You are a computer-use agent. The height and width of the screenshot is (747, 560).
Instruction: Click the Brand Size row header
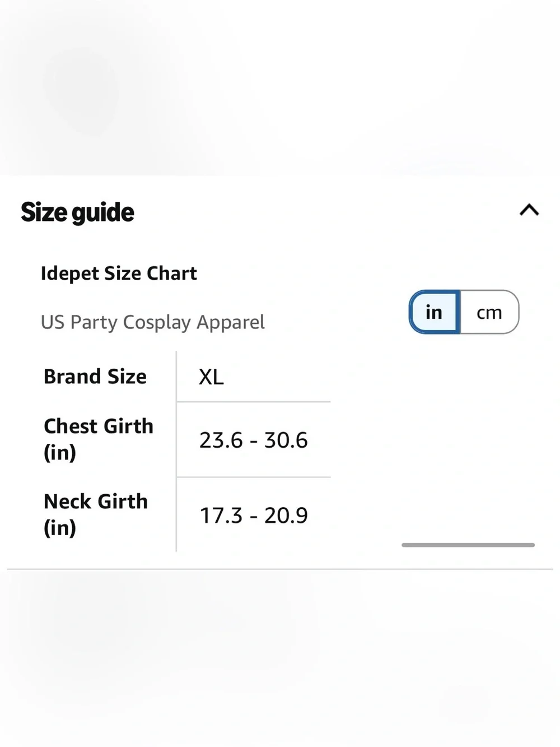pyautogui.click(x=95, y=377)
